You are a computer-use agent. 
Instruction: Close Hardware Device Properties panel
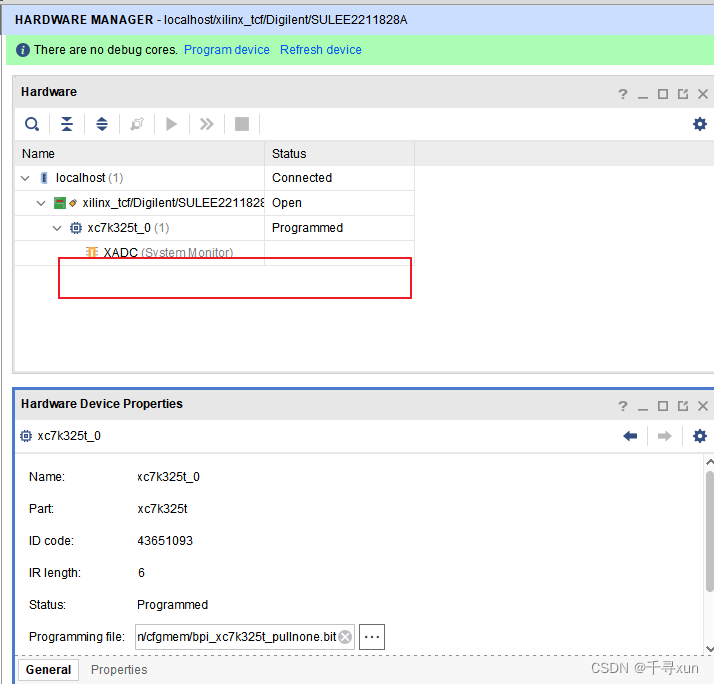(x=703, y=406)
